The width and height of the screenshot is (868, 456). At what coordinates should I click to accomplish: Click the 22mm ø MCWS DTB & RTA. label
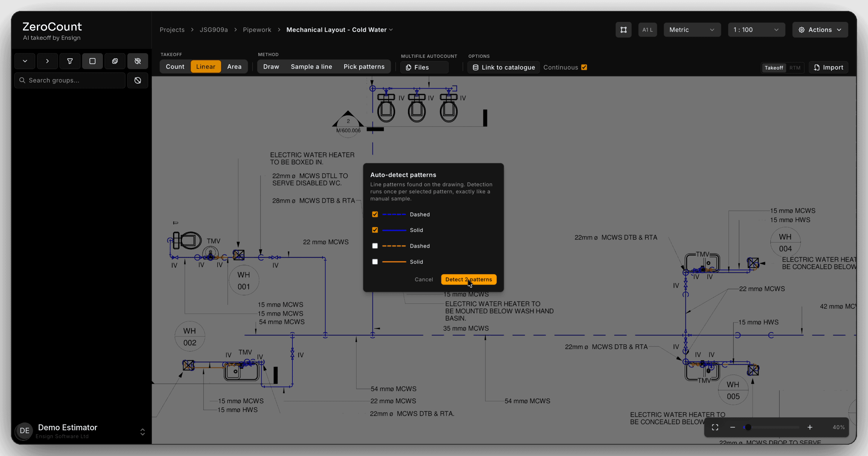412,413
